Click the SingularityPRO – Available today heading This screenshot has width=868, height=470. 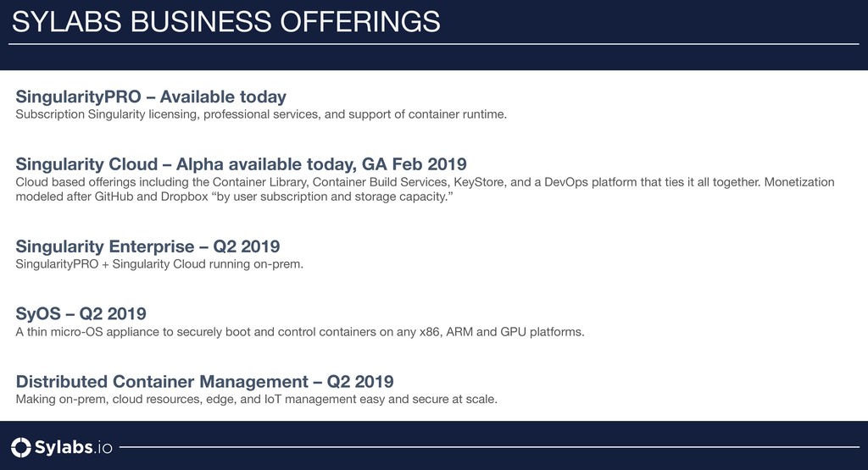[x=151, y=97]
